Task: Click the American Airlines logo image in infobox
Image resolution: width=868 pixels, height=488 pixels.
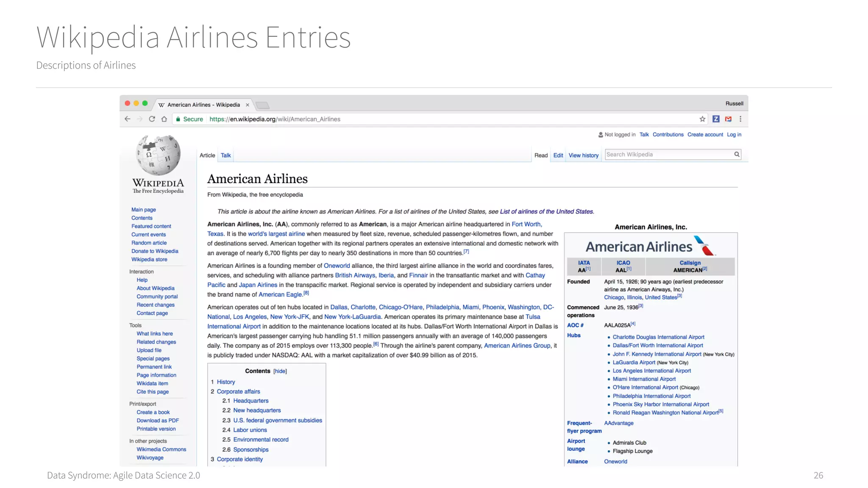Action: [651, 246]
